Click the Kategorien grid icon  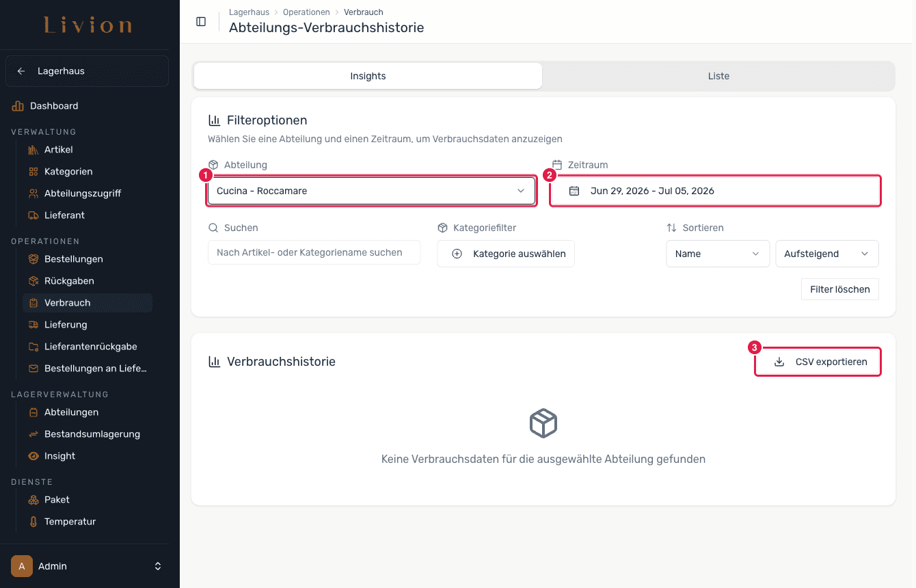[x=33, y=172]
